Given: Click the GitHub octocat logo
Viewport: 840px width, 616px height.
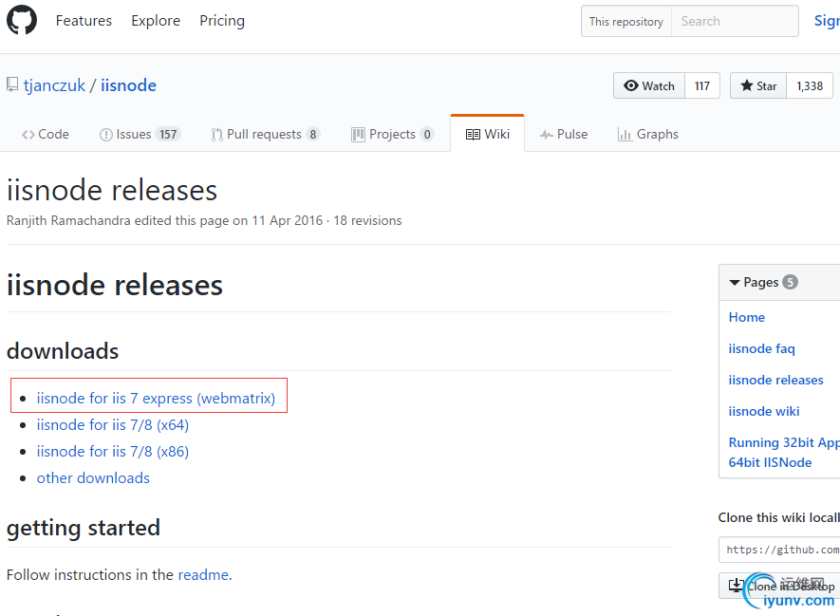Looking at the screenshot, I should [x=22, y=20].
